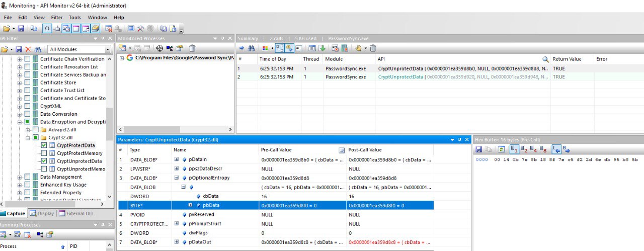Click the trash icon in Summary toolbar
The height and width of the screenshot is (251, 644).
click(x=373, y=48)
